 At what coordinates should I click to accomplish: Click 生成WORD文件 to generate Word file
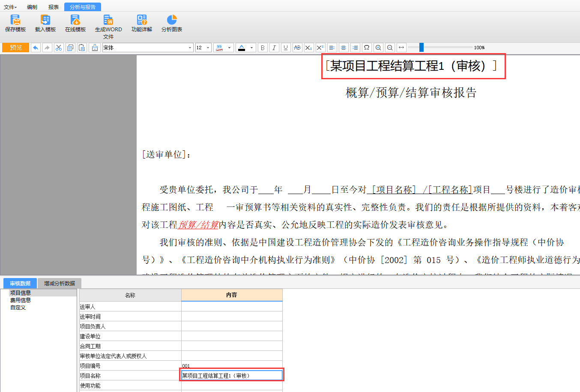click(x=108, y=26)
